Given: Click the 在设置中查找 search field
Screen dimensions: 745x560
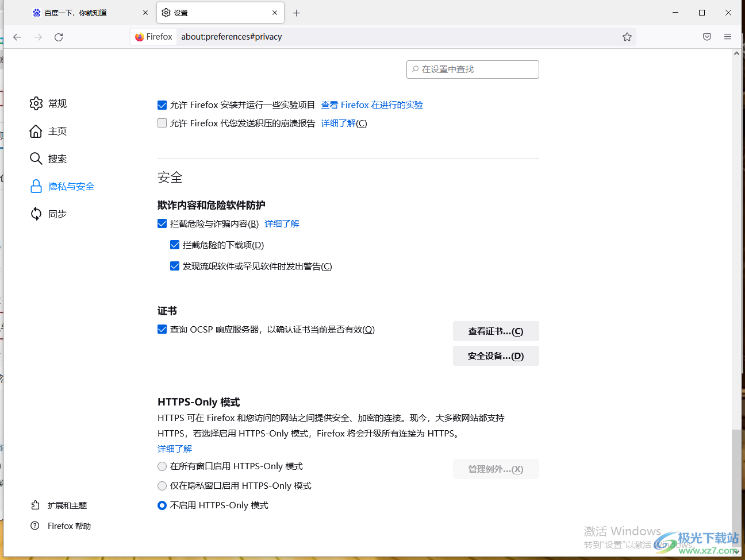Looking at the screenshot, I should click(x=473, y=69).
